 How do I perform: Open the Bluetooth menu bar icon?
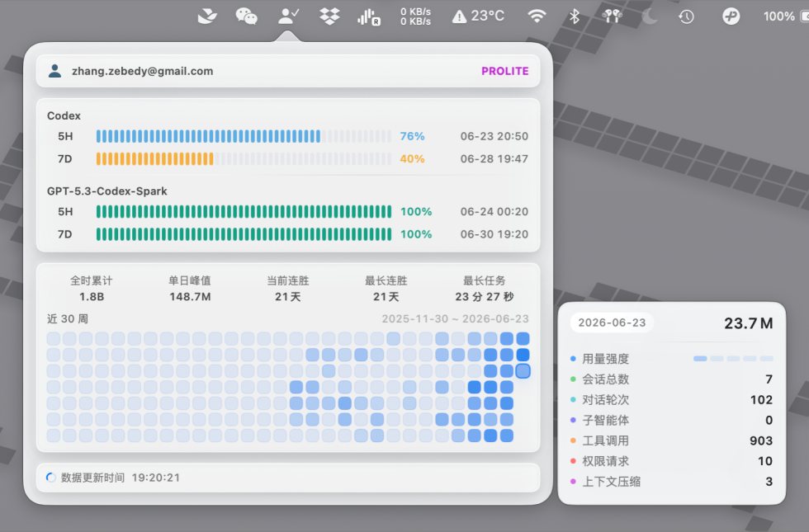tap(575, 16)
